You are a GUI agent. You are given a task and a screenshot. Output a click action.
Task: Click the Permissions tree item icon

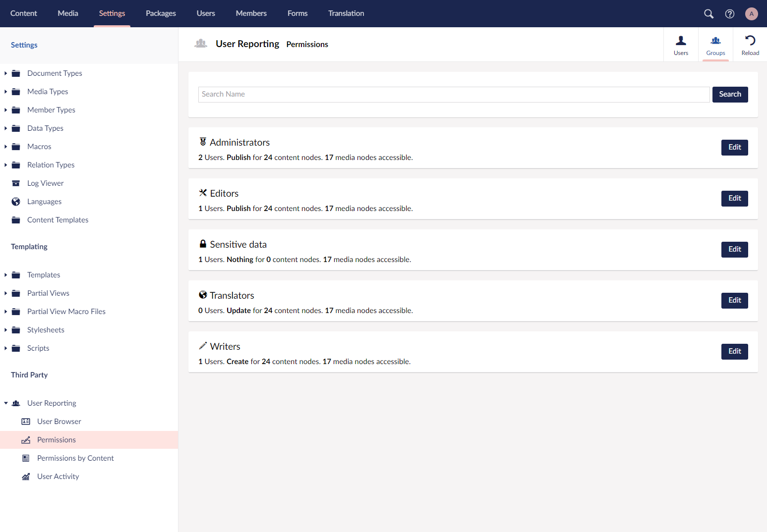[x=26, y=440]
